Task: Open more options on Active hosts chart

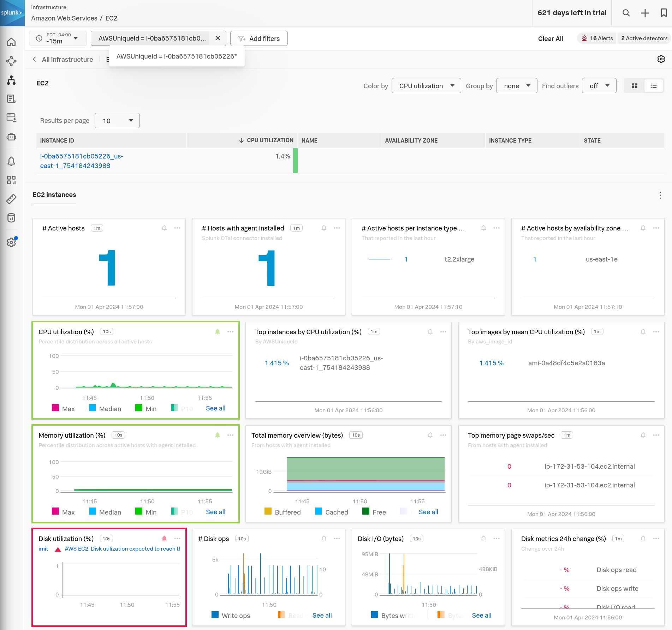Action: click(177, 228)
